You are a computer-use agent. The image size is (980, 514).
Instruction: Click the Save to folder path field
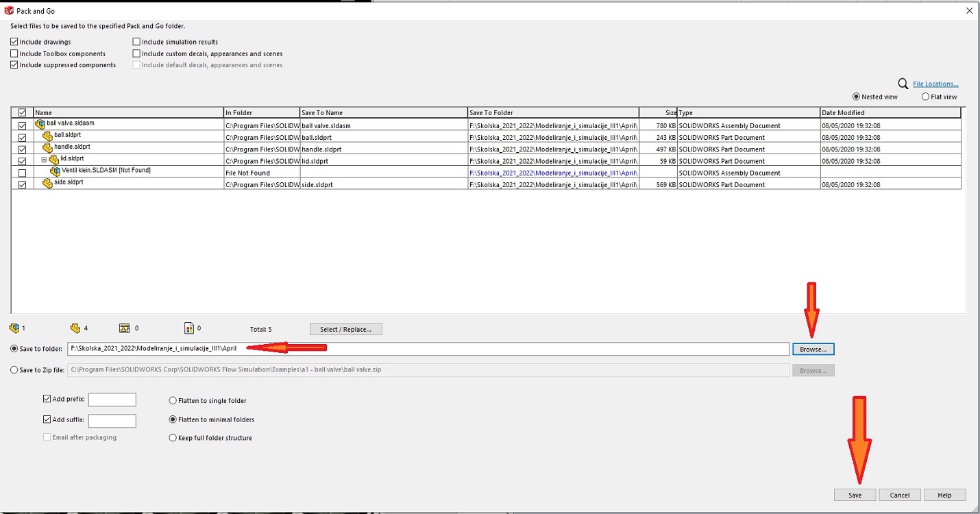[x=428, y=349]
